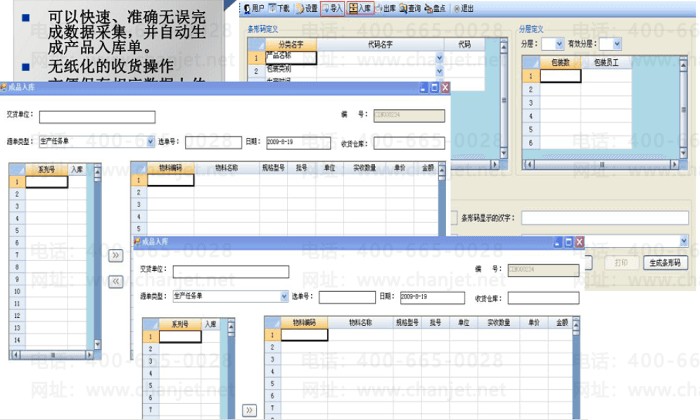Viewport: 700px width, 420px height.
Task: Open 设置 settings from the toolbar
Action: pos(306,8)
